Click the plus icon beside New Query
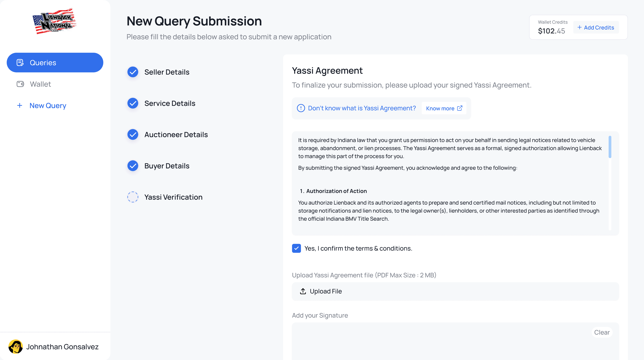The height and width of the screenshot is (360, 644). point(19,106)
